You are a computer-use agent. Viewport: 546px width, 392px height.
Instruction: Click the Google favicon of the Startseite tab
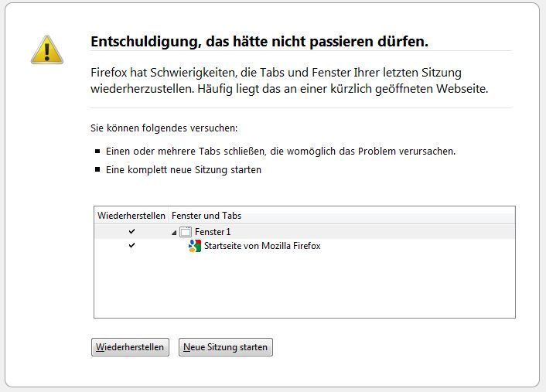pyautogui.click(x=195, y=246)
